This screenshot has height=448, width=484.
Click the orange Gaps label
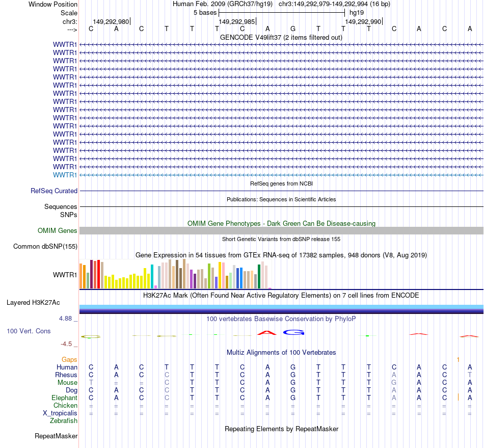point(69,359)
